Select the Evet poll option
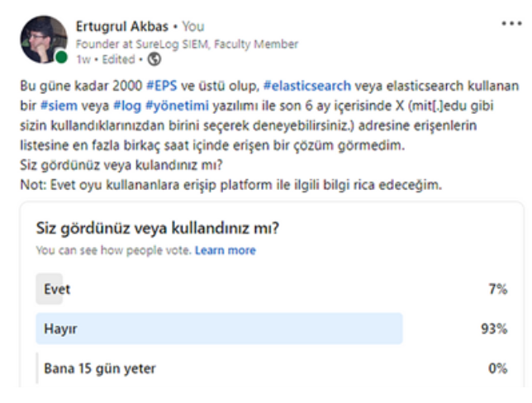This screenshot has width=532, height=403. [58, 289]
